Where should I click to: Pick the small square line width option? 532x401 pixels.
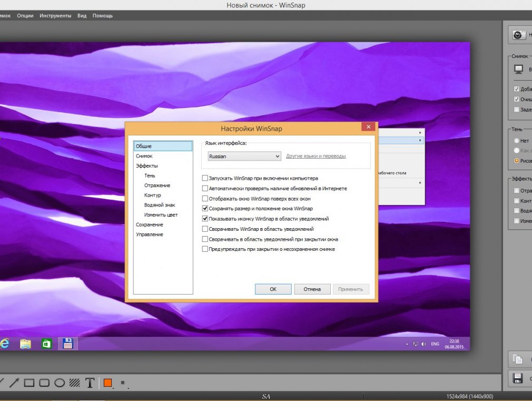[123, 383]
